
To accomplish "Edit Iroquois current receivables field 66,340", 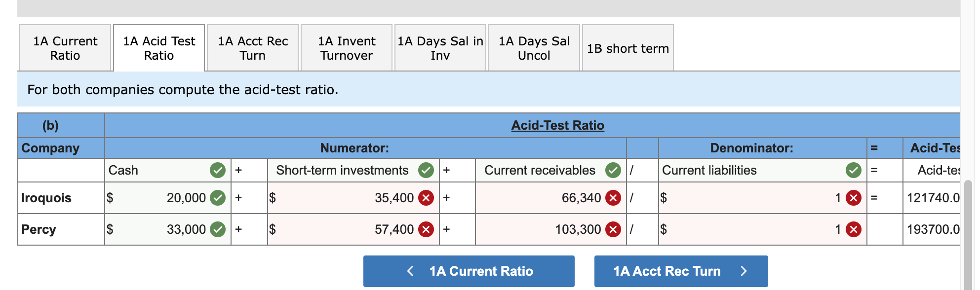I will click(551, 198).
